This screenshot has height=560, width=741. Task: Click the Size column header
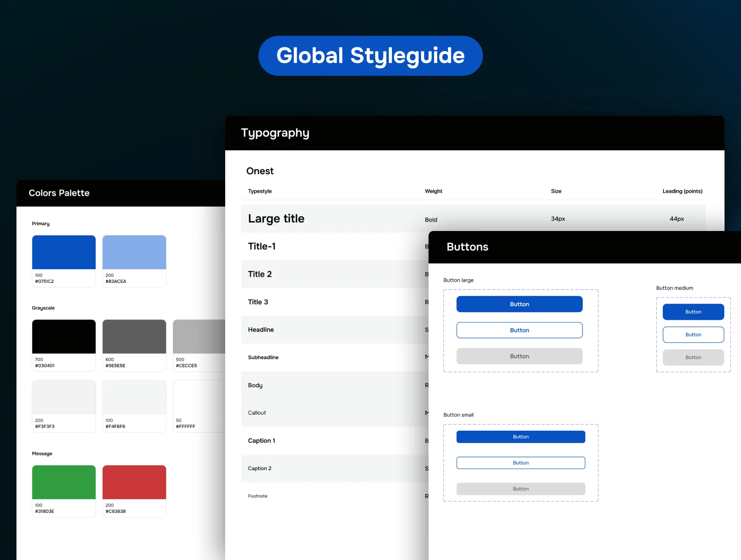pyautogui.click(x=556, y=191)
